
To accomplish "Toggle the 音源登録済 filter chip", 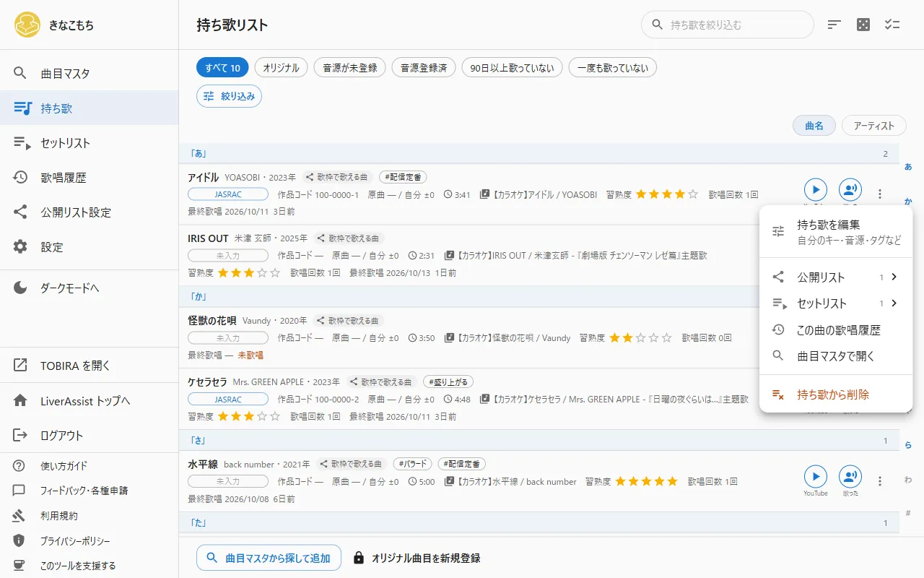I will tap(424, 68).
